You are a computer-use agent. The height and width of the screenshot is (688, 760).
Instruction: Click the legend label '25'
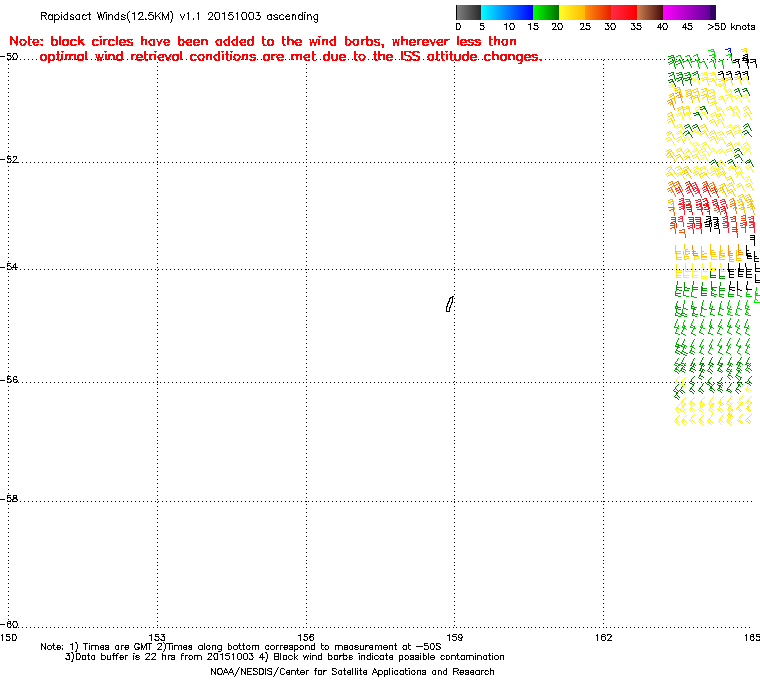[x=585, y=27]
